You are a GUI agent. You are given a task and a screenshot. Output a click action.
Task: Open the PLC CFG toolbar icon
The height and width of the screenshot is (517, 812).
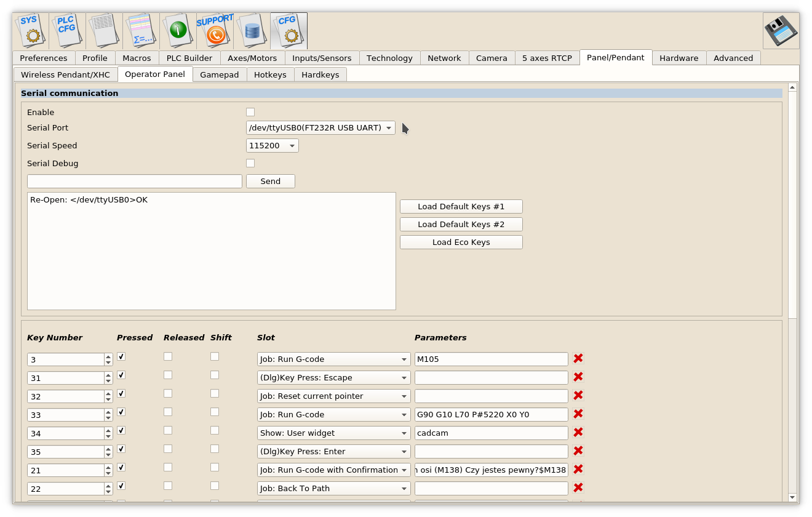[x=67, y=31]
